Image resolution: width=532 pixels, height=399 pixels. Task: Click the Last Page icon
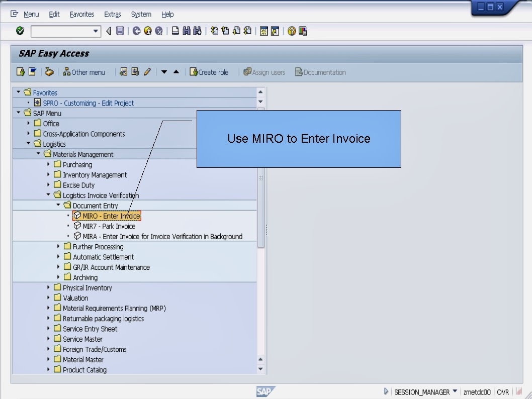point(248,31)
